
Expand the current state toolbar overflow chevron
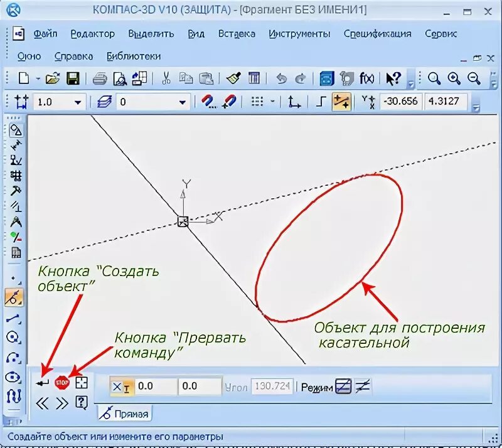click(x=476, y=107)
